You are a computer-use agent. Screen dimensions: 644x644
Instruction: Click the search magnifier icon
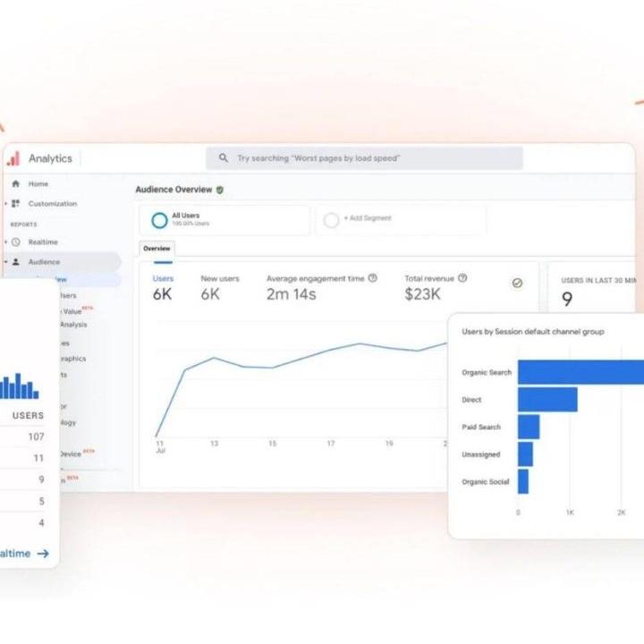(224, 158)
